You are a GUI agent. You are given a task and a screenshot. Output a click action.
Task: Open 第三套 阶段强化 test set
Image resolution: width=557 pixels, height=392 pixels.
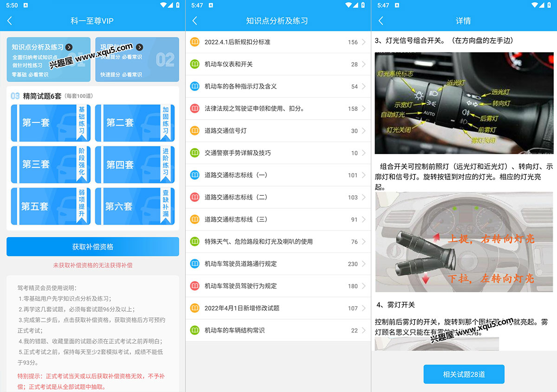pyautogui.click(x=51, y=165)
